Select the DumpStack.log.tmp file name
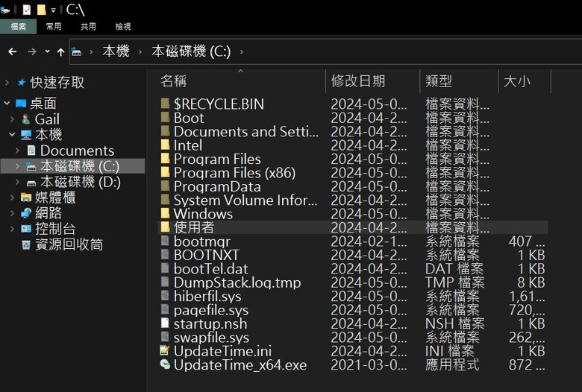Screen dimensions: 582x392 click(237, 282)
